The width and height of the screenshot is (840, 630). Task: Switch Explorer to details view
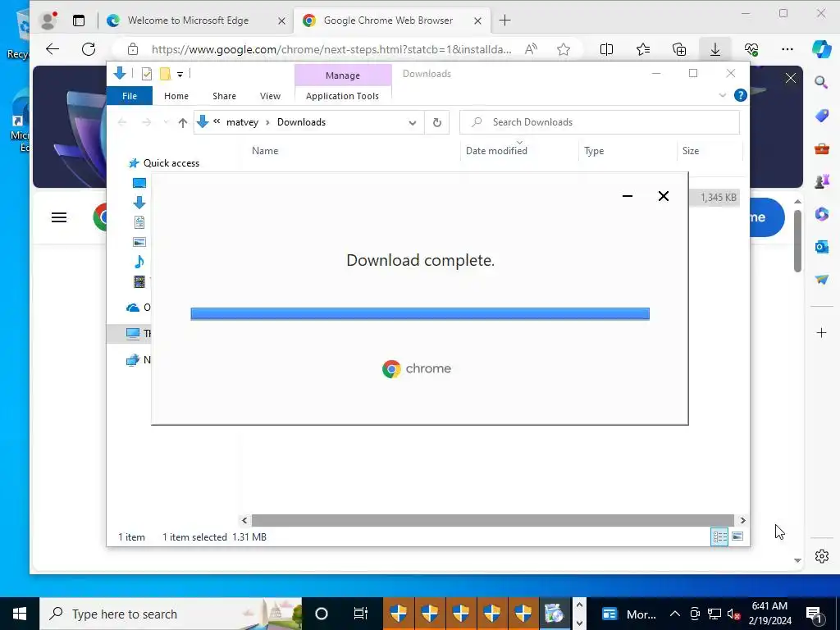coord(719,536)
